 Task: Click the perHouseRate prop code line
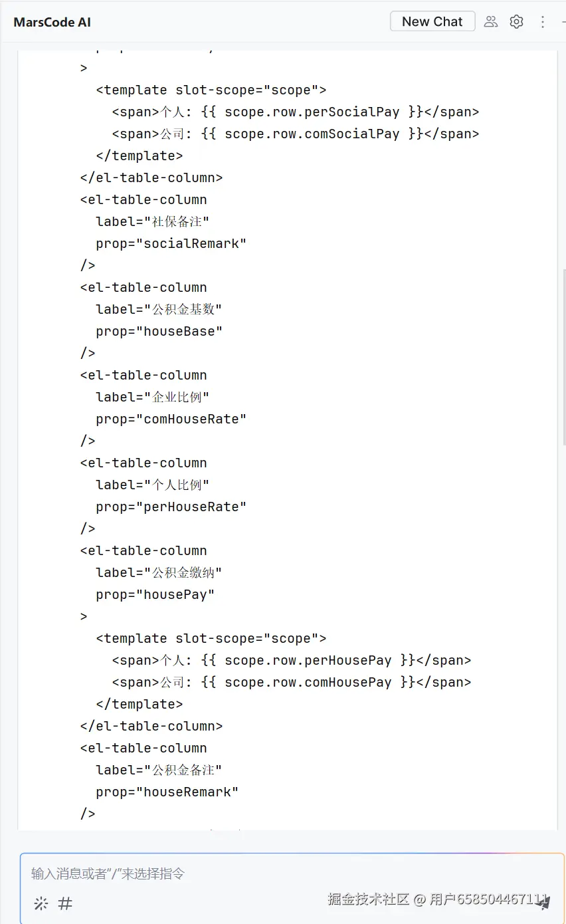(171, 507)
